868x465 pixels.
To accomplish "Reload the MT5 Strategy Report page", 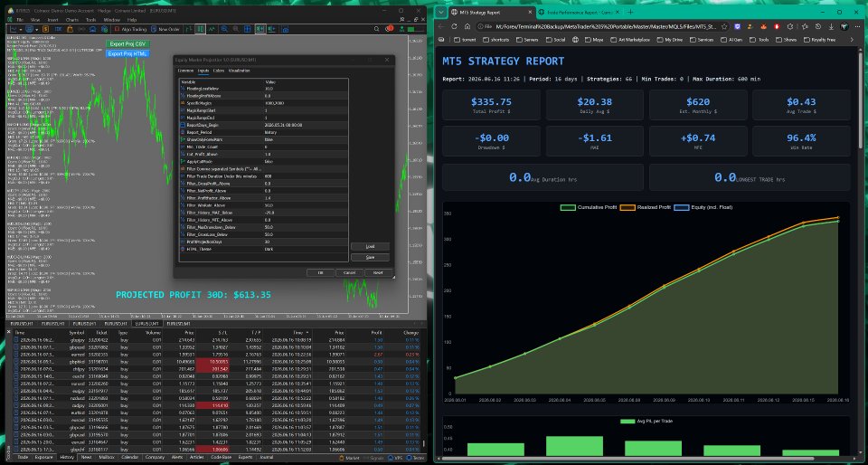I will point(454,26).
